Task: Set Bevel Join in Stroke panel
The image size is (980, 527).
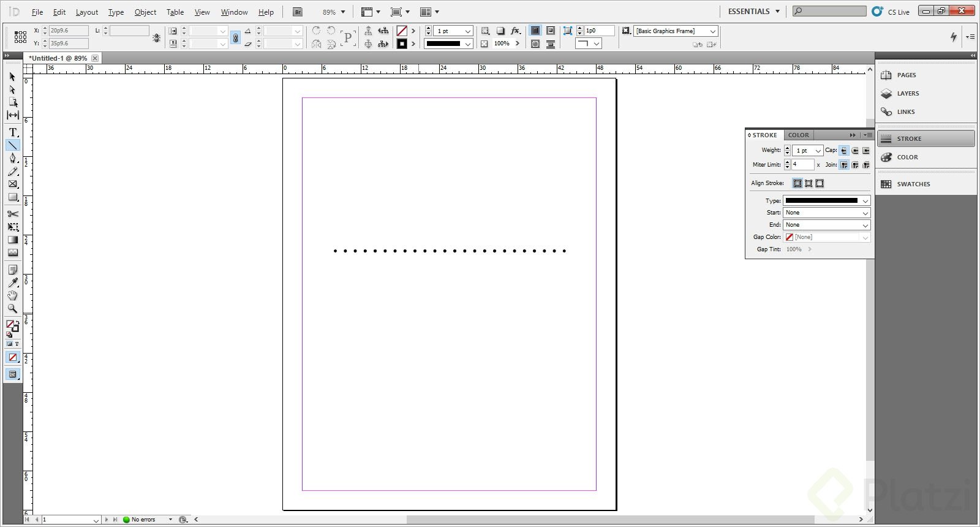Action: (865, 165)
